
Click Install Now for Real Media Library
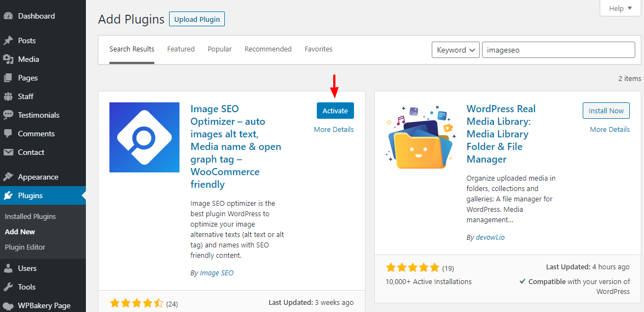tap(606, 111)
